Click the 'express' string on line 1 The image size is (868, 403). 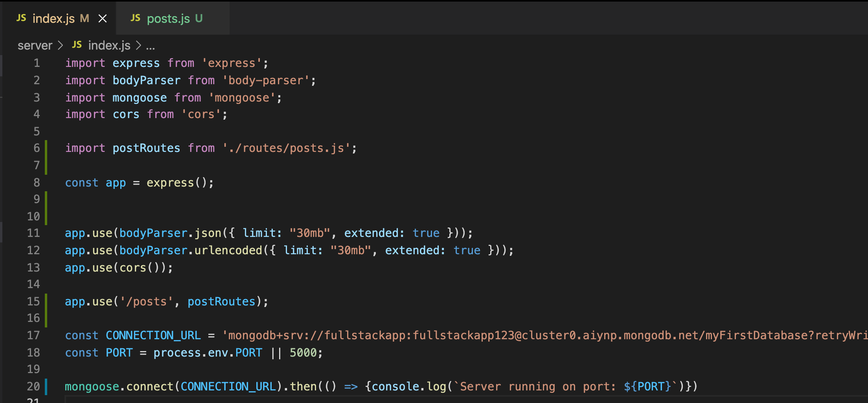pos(232,63)
